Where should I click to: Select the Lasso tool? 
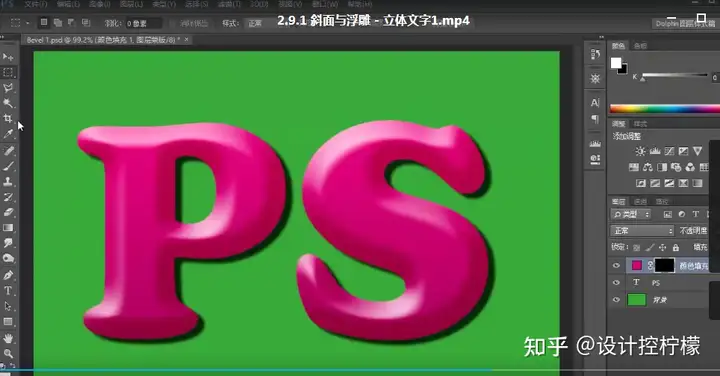[x=8, y=88]
